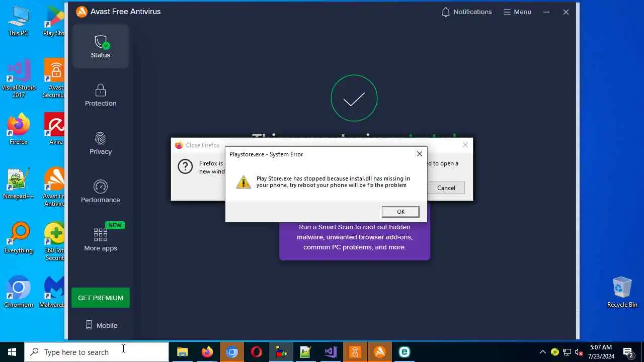Switch to Notepad++ in taskbar
The image size is (644, 362).
[305, 352]
